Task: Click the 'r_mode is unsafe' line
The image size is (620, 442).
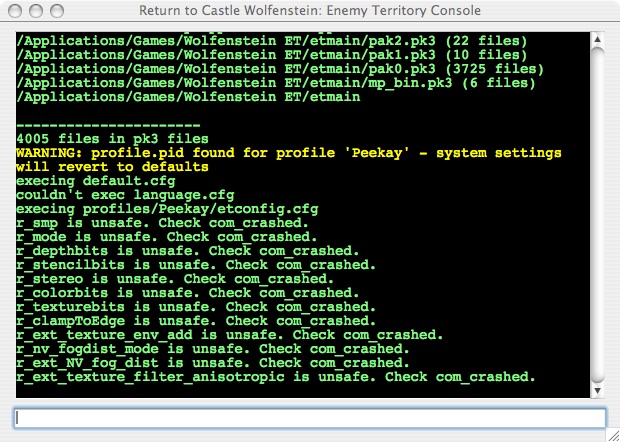Action: click(166, 237)
